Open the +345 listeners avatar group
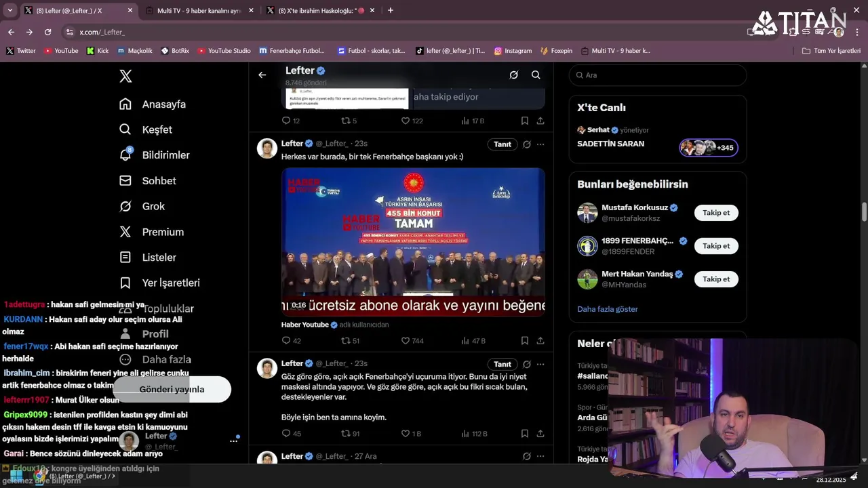 click(x=709, y=148)
